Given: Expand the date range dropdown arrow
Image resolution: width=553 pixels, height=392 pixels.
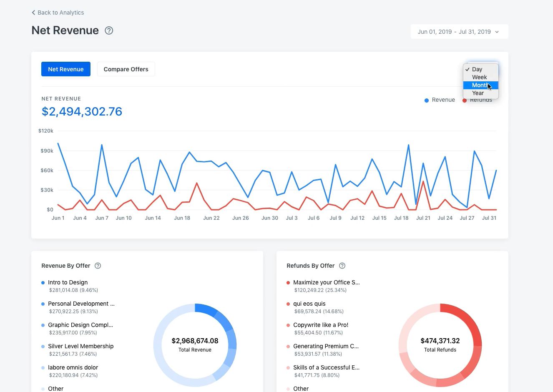Looking at the screenshot, I should tap(497, 32).
